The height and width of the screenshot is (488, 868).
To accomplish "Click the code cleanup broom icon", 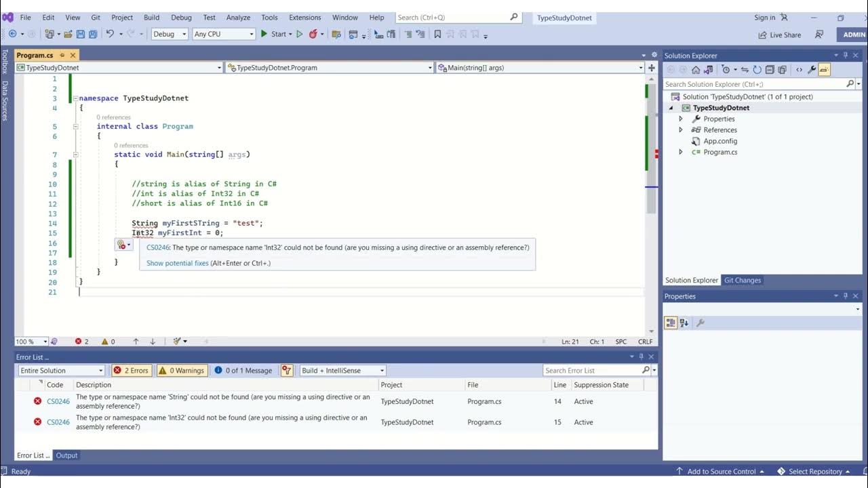I will [x=178, y=342].
